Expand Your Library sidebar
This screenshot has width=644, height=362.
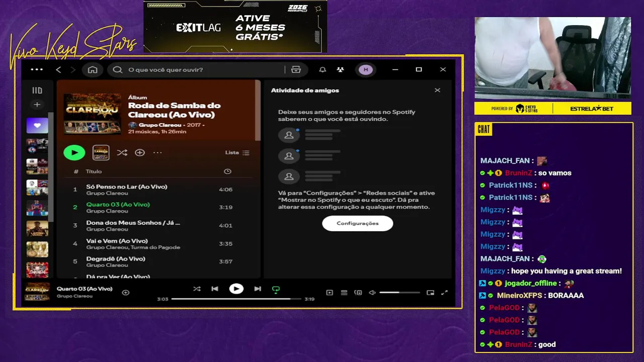coord(37,90)
